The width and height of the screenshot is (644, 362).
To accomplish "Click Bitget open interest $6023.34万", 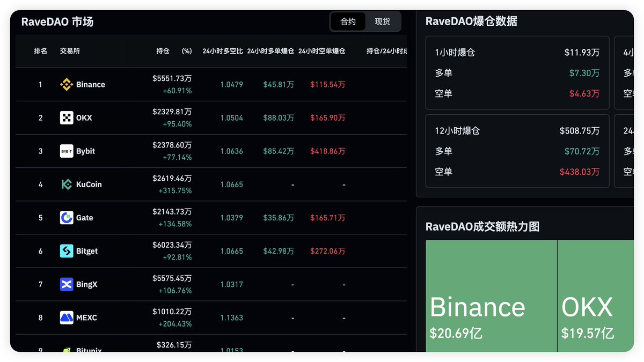I will (172, 245).
